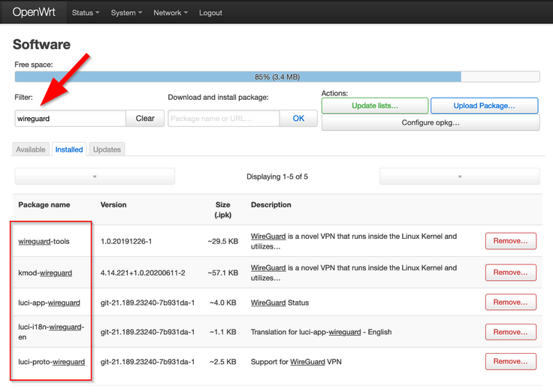Focus the package name or URL field
Image resolution: width=553 pixels, height=392 pixels.
click(224, 119)
